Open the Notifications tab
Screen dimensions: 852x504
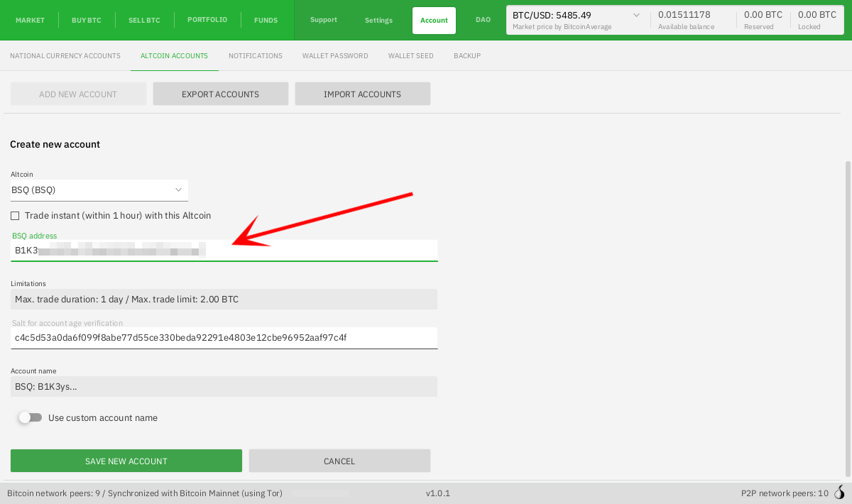pos(256,55)
